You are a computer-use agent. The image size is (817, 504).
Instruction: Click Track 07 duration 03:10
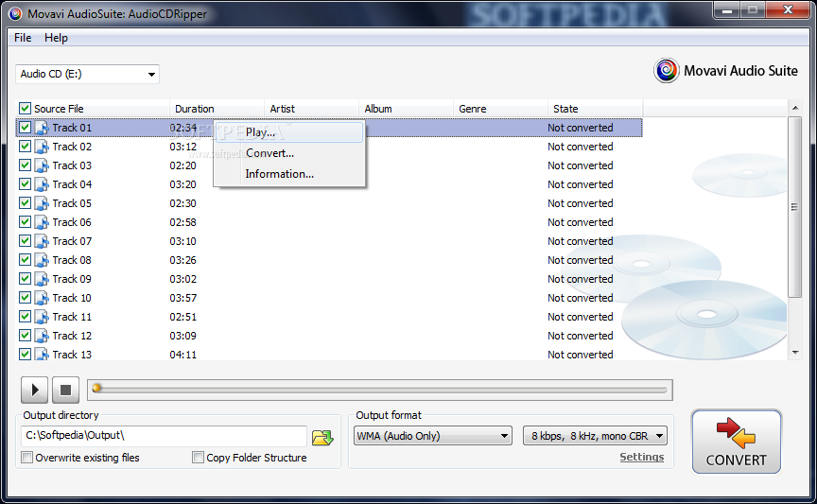(x=183, y=241)
